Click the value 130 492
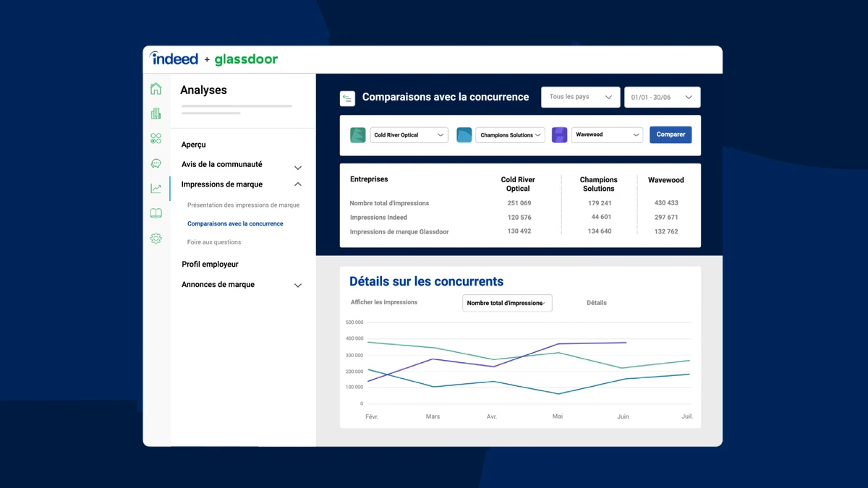Image resolution: width=868 pixels, height=488 pixels. tap(519, 231)
